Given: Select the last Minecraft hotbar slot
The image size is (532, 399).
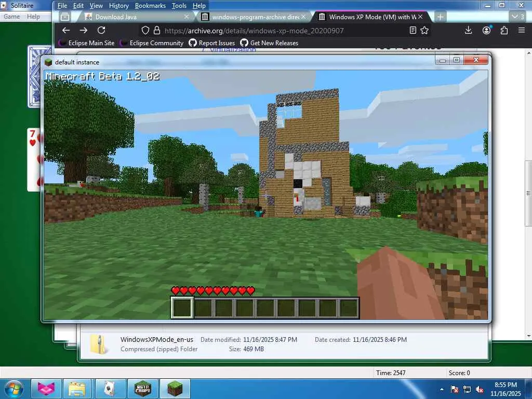Looking at the screenshot, I should (349, 308).
